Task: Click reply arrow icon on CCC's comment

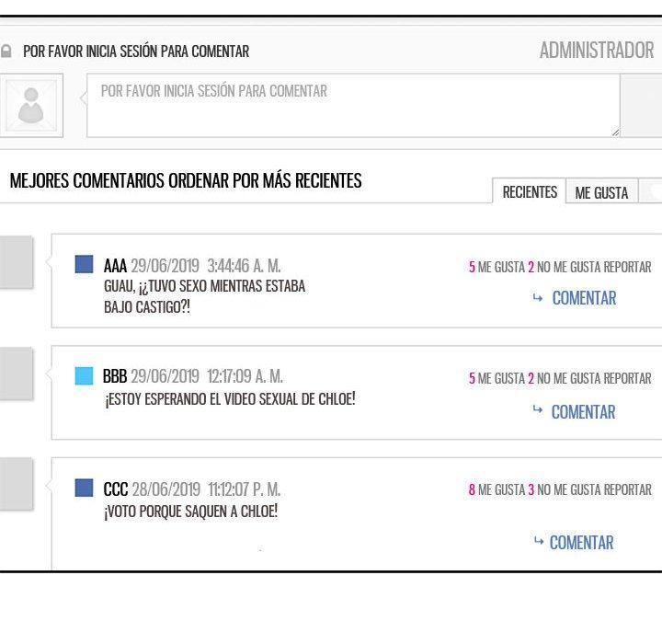Action: [539, 542]
